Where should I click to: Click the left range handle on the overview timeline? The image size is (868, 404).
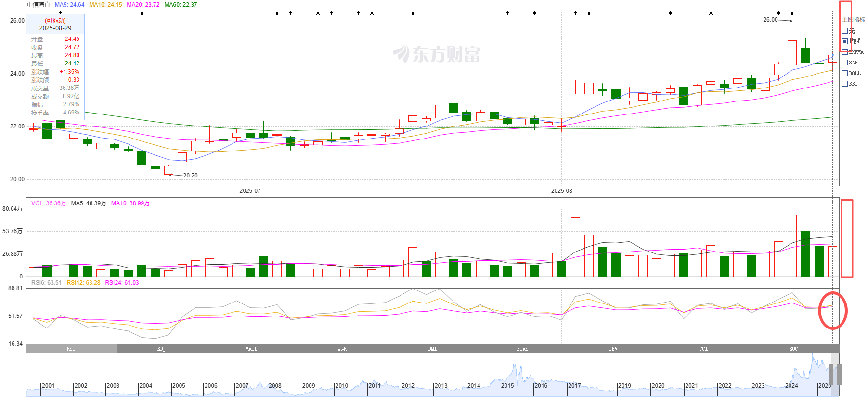831,374
